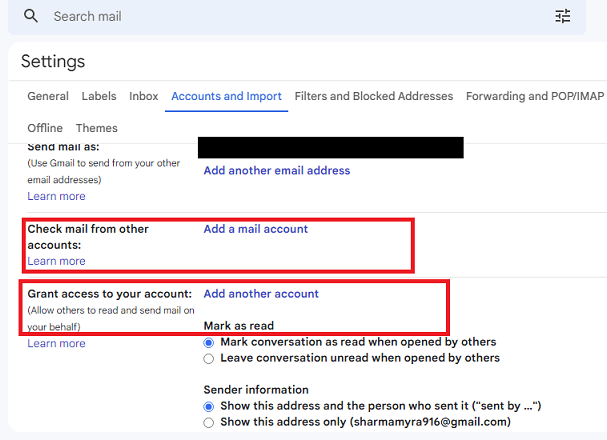Image resolution: width=607 pixels, height=440 pixels.
Task: Click Add a mail account link
Action: pos(256,229)
